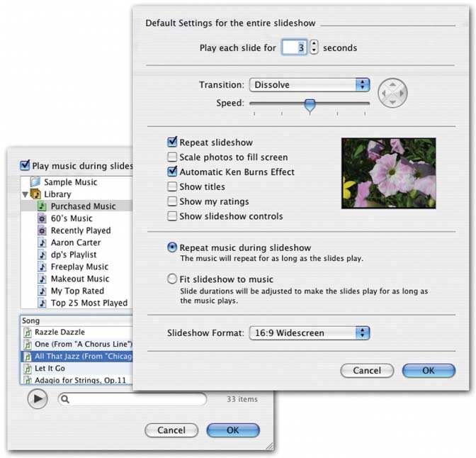476x458 pixels.
Task: Click the 60's Music smart playlist icon
Action: (42, 218)
